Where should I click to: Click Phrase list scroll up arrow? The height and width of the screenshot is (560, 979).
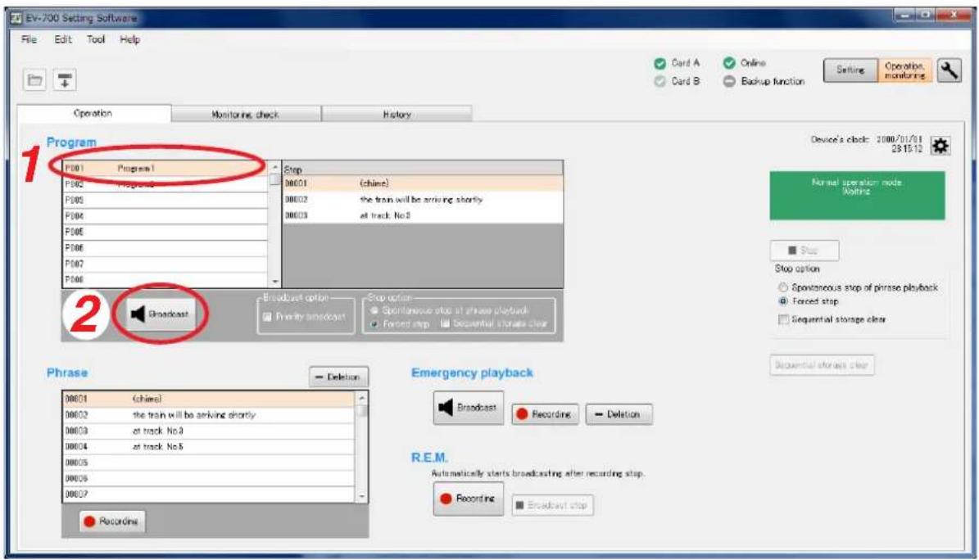361,399
